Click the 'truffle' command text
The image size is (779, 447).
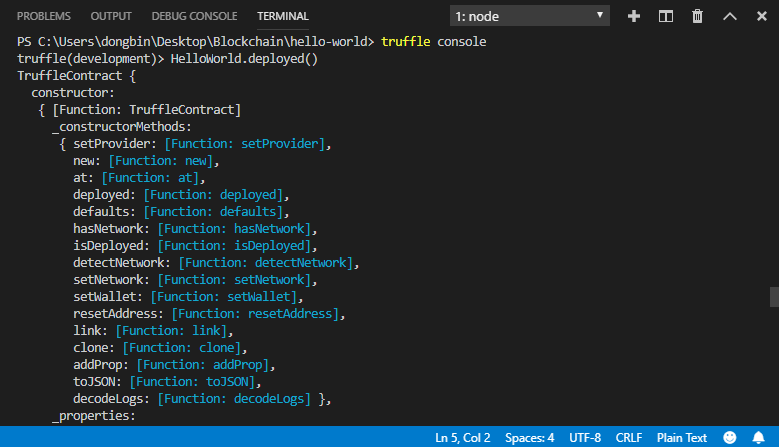point(405,42)
